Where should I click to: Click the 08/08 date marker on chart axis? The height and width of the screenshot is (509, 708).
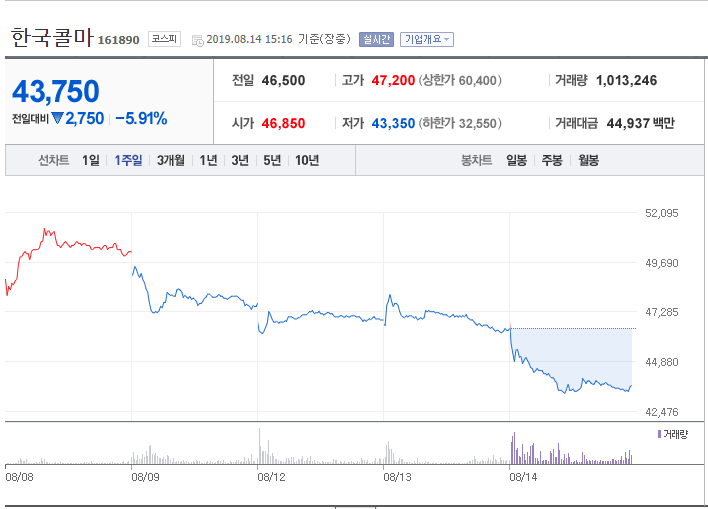click(x=19, y=477)
